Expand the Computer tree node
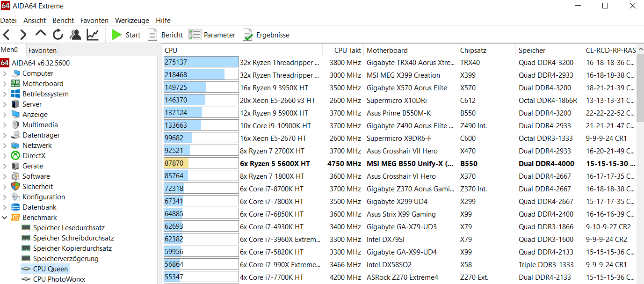 (x=5, y=73)
